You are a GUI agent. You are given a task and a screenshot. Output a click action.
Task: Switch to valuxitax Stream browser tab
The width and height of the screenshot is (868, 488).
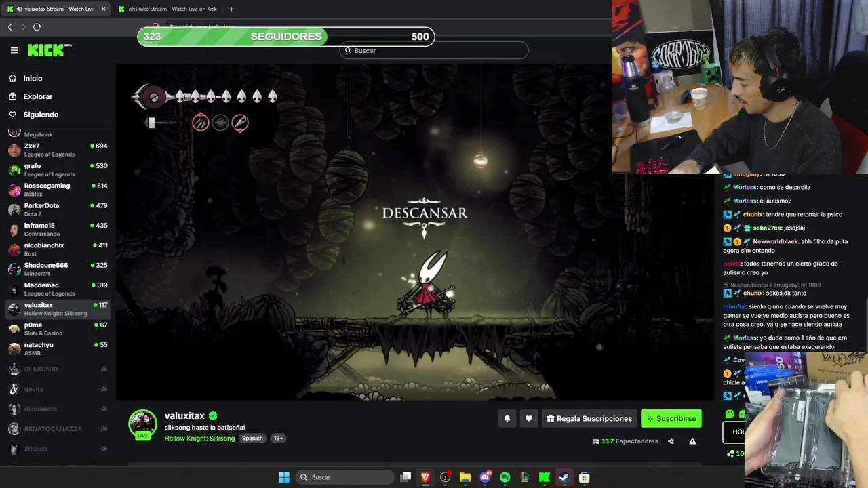(x=56, y=9)
